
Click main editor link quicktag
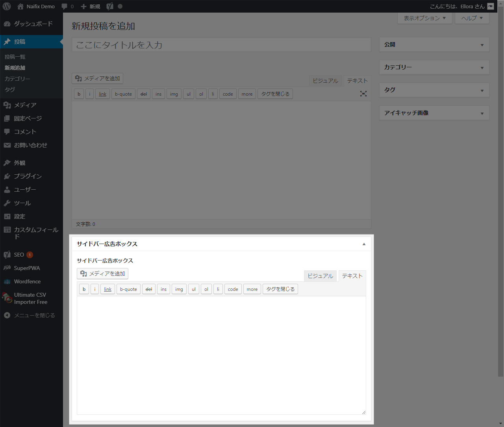point(102,94)
